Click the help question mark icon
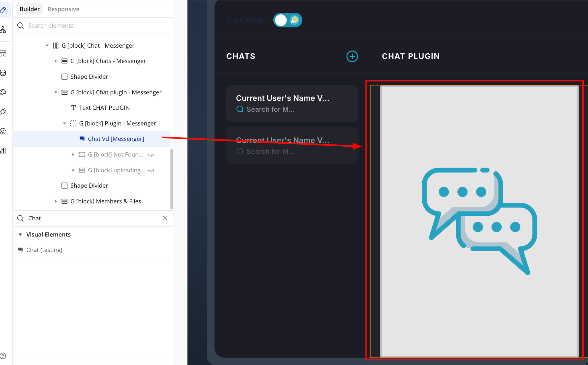This screenshot has height=365, width=588. click(3, 356)
